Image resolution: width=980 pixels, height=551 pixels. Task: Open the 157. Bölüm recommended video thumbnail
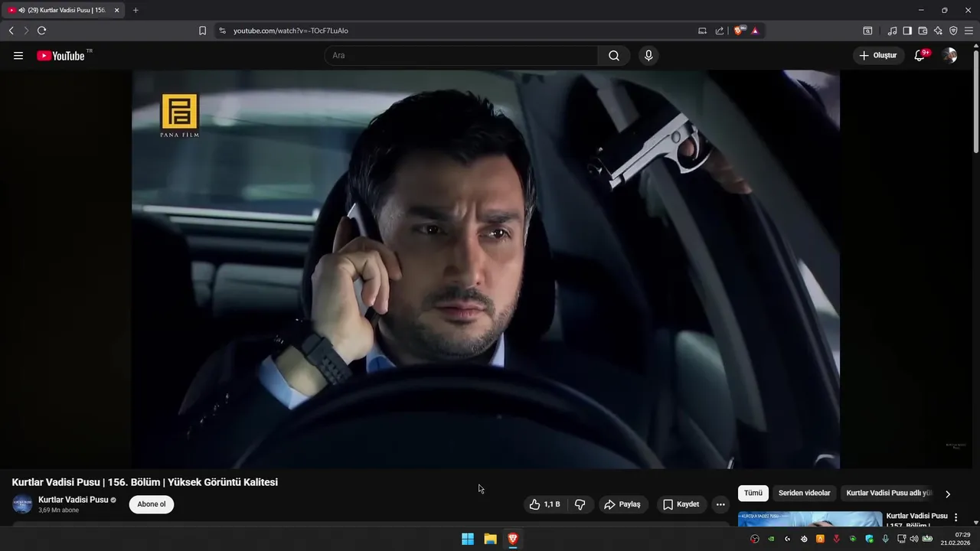pyautogui.click(x=810, y=519)
